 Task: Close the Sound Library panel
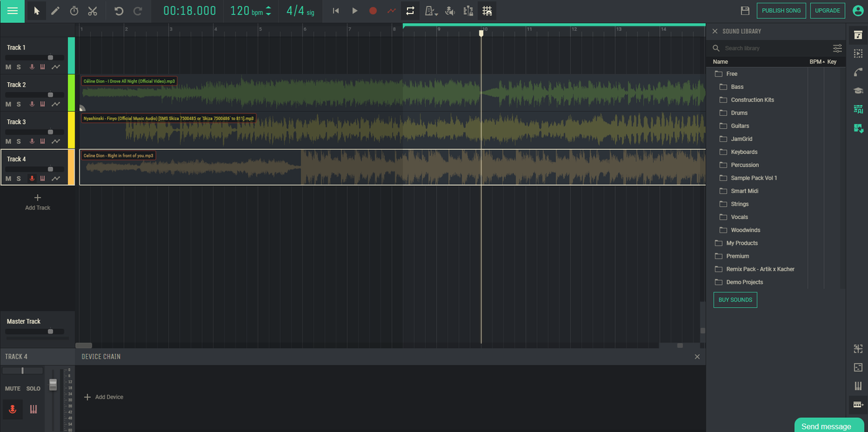[x=715, y=31]
